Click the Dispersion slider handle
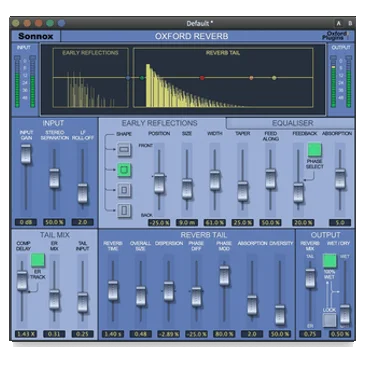The image size is (365, 365). point(169,292)
